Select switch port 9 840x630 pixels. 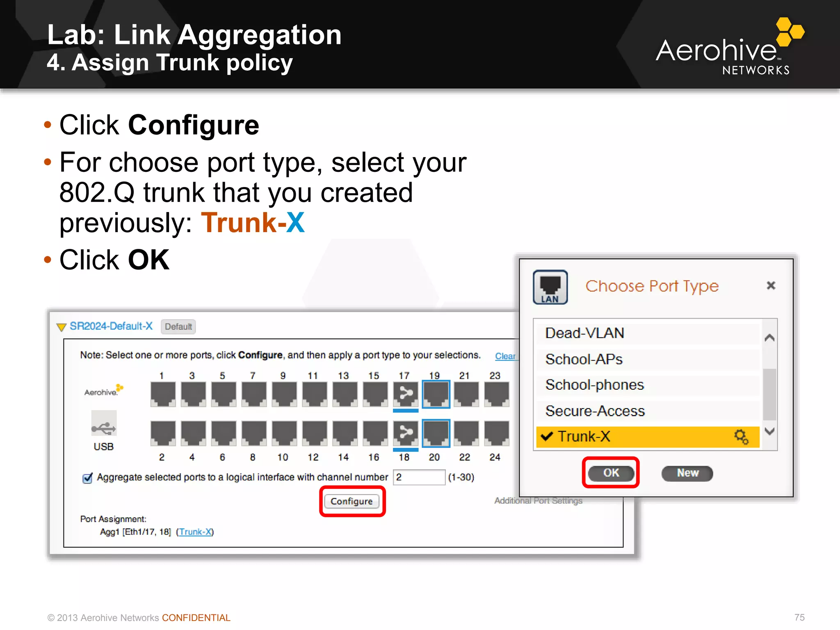[284, 394]
